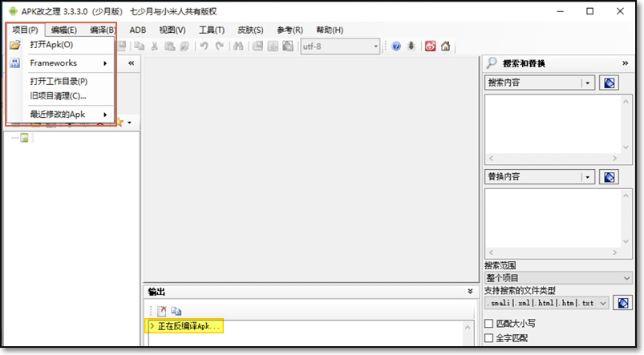
Task: Click the button beside 搜索内容 box
Action: tap(609, 83)
